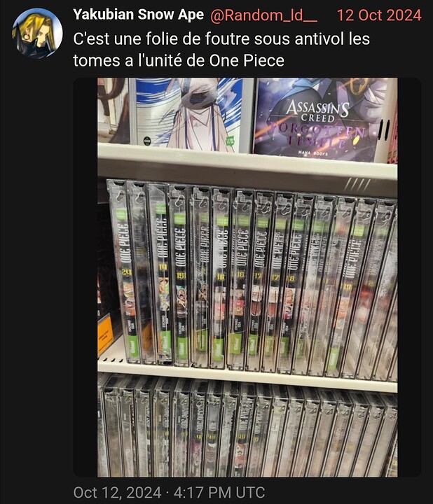Click the Yakubian Snow Ape display name

[x=138, y=15]
